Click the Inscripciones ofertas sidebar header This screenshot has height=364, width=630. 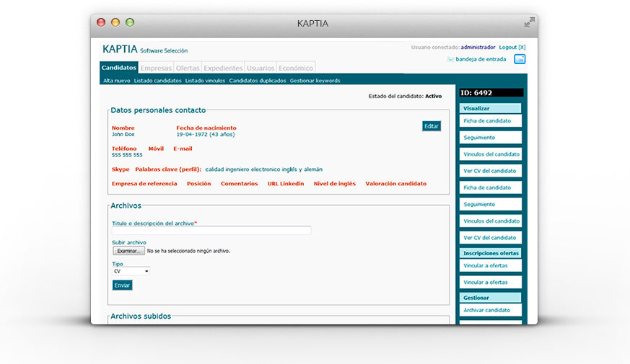click(491, 253)
